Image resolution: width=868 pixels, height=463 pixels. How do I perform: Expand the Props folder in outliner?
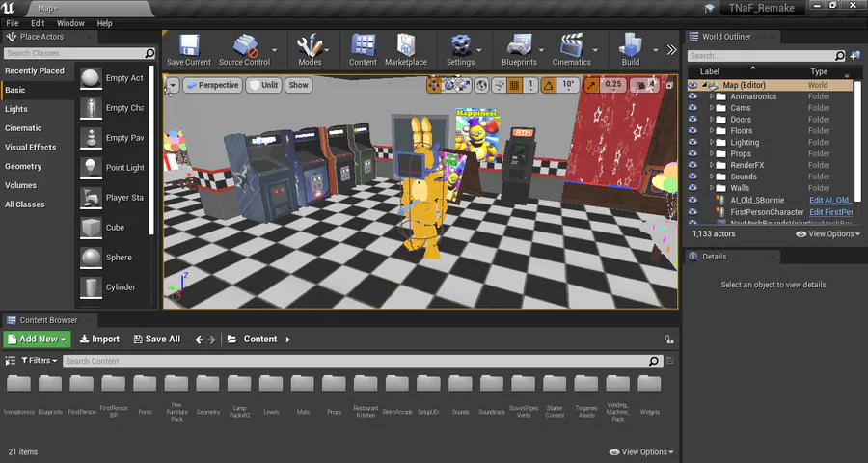(x=712, y=154)
